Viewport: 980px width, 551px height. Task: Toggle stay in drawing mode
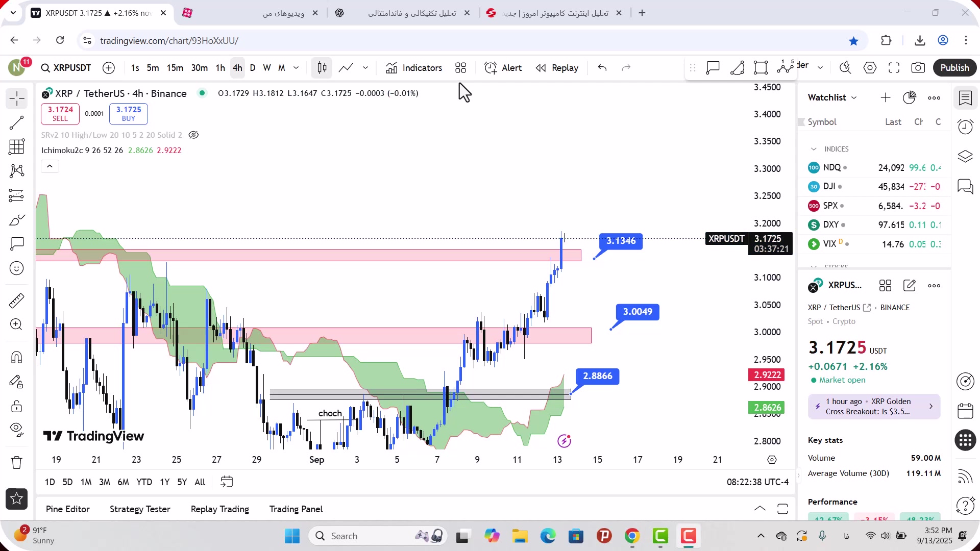[17, 382]
